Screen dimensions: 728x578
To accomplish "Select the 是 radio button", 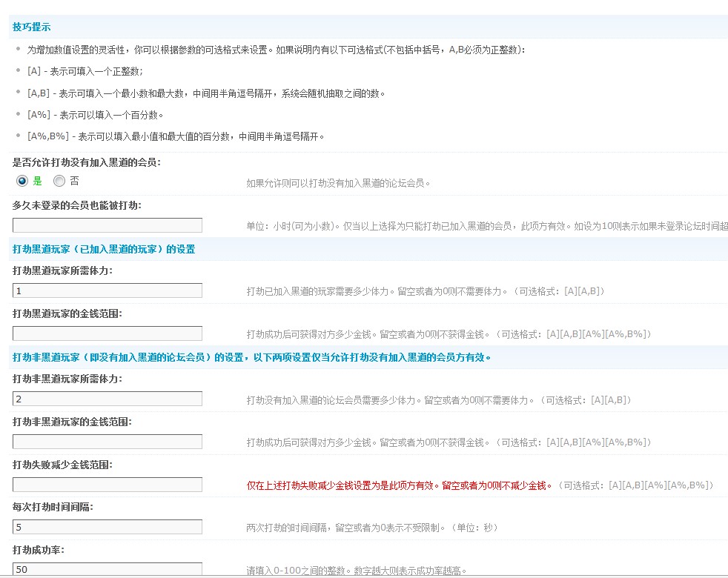I will (22, 181).
